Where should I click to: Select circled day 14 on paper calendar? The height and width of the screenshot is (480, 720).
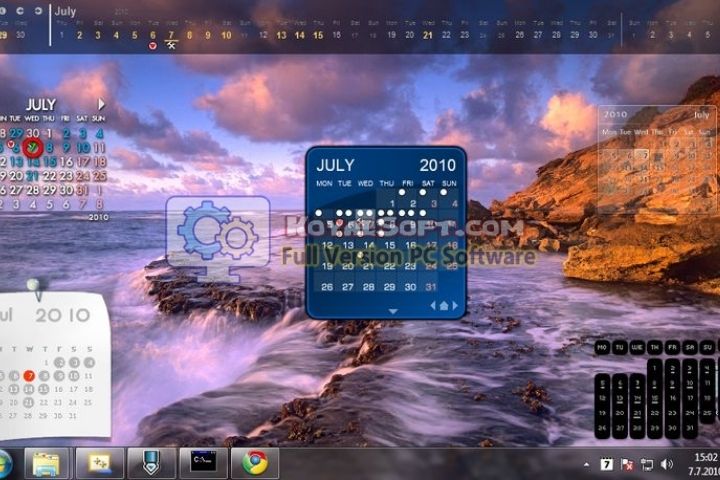coord(29,389)
